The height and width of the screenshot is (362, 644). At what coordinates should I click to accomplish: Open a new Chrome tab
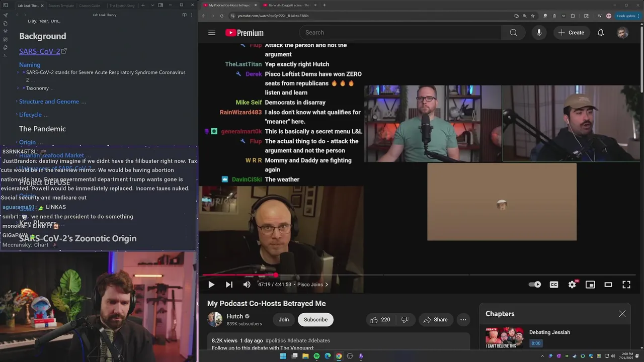325,5
